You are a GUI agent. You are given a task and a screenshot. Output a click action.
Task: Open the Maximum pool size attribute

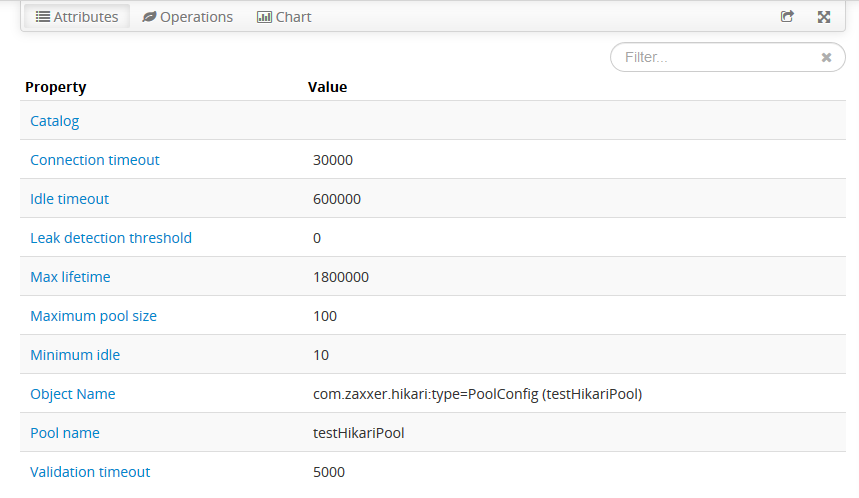94,316
